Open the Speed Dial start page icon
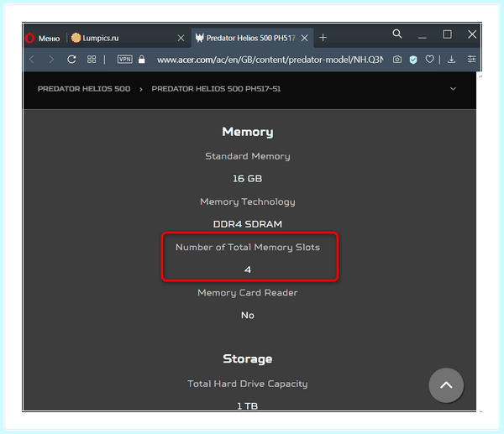The height and width of the screenshot is (434, 504). pos(92,60)
